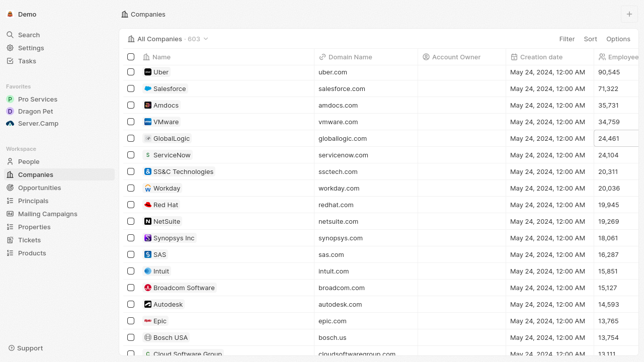
Task: Click the Uber company logo
Action: (x=148, y=72)
